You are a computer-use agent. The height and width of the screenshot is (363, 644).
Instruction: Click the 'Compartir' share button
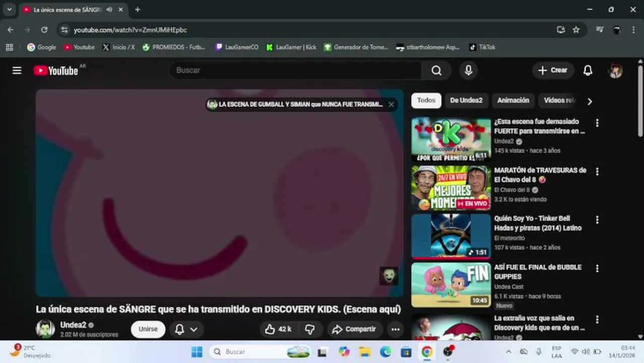354,329
